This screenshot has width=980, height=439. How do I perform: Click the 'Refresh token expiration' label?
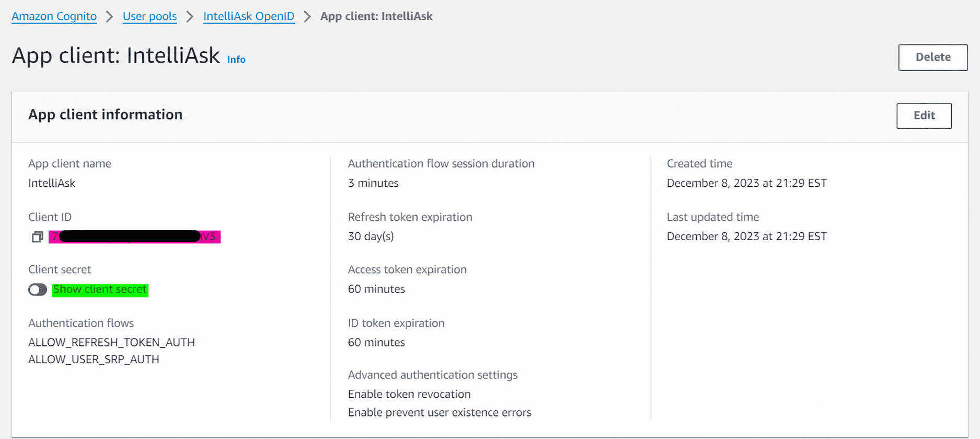(x=410, y=217)
